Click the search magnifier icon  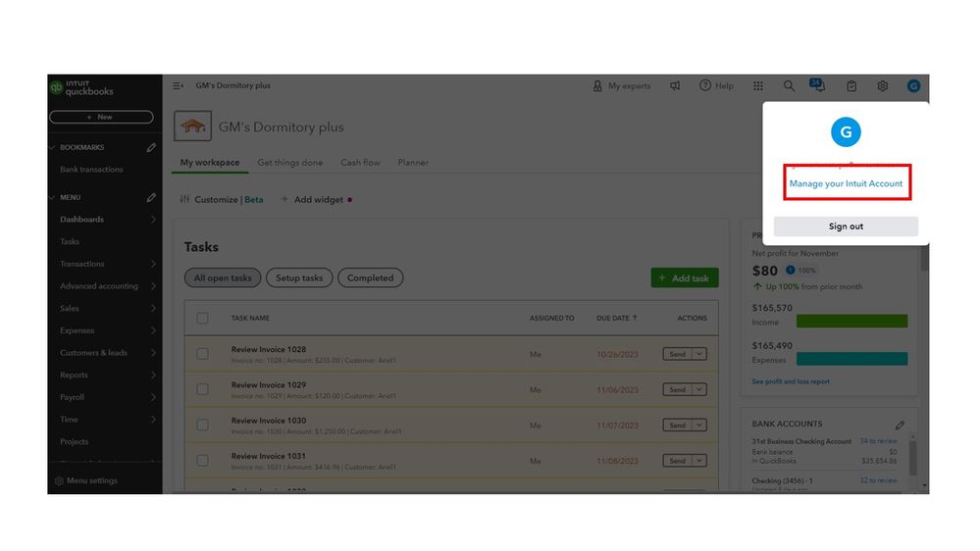789,86
